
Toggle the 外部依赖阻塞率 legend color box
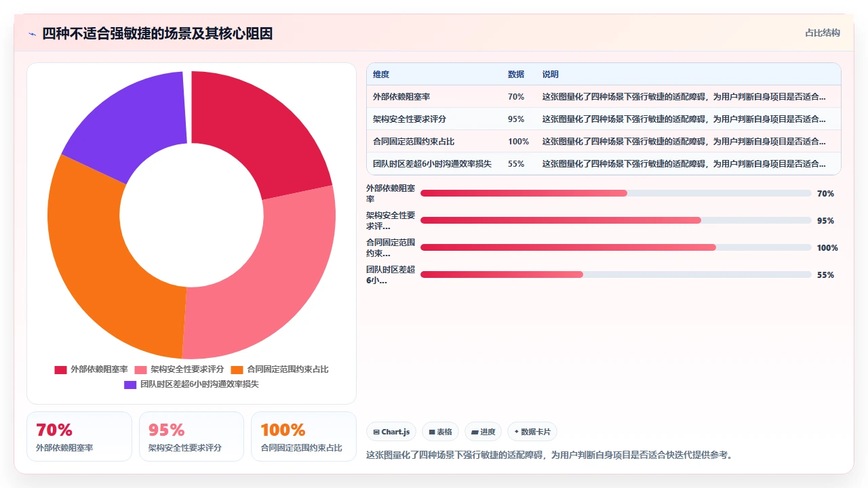[60, 370]
